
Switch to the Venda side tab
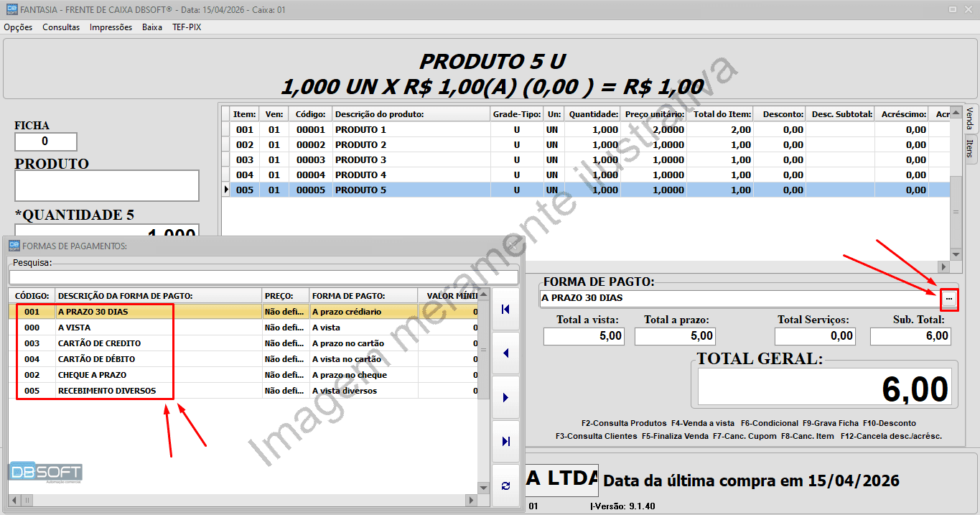[x=971, y=119]
